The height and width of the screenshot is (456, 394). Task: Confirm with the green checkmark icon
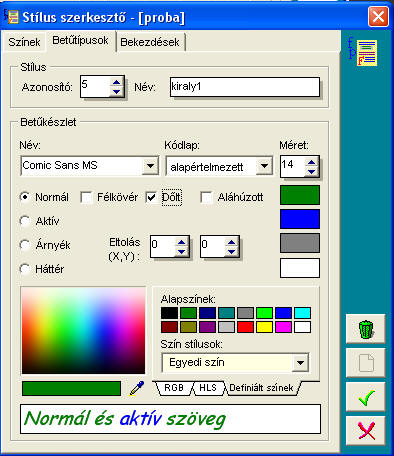pos(366,397)
